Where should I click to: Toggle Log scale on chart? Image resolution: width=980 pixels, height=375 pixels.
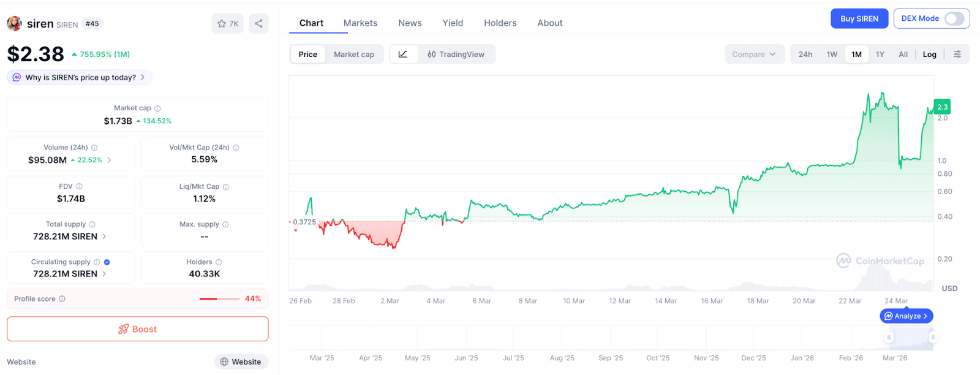930,54
